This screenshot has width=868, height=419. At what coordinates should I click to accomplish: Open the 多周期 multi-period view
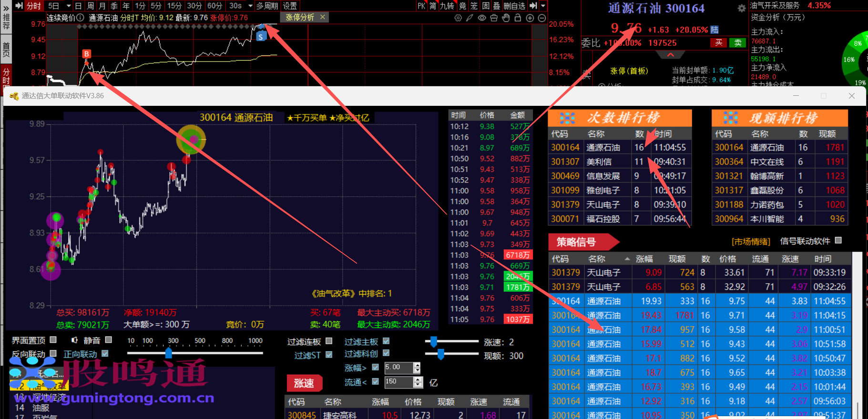coord(267,6)
